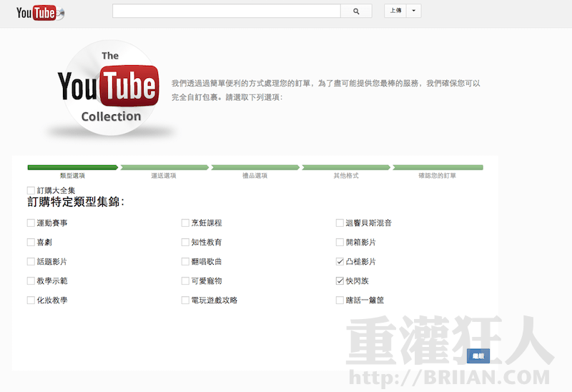Click the YouTube Collection disc logo
The width and height of the screenshot is (572, 392).
pos(109,89)
